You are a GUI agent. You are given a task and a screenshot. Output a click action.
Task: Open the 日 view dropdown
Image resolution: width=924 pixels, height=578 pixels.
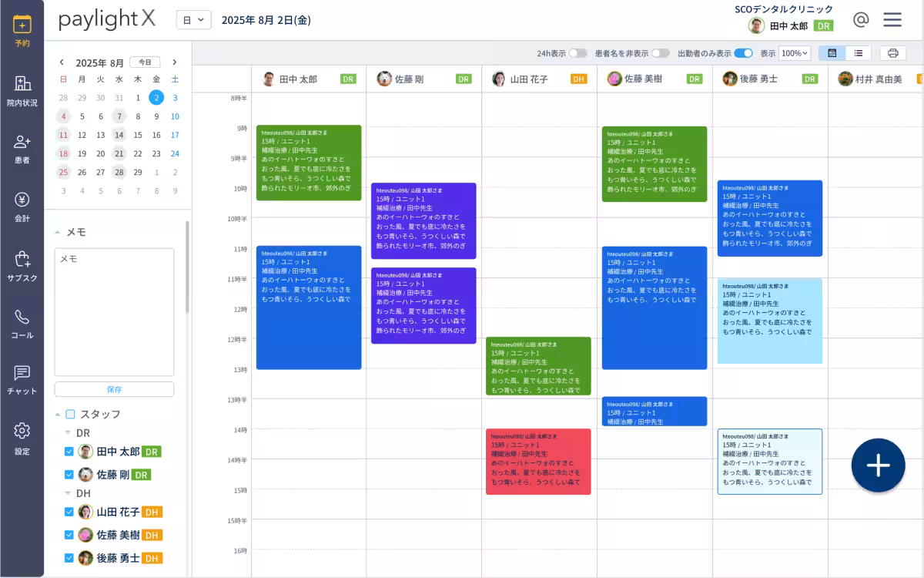193,20
